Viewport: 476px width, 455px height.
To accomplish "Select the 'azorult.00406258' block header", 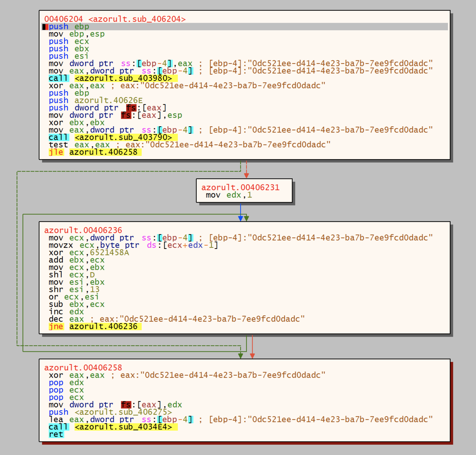I will point(83,368).
